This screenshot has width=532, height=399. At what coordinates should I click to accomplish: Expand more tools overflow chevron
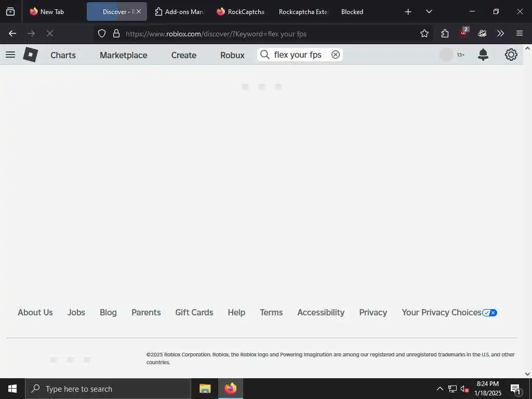click(x=500, y=33)
